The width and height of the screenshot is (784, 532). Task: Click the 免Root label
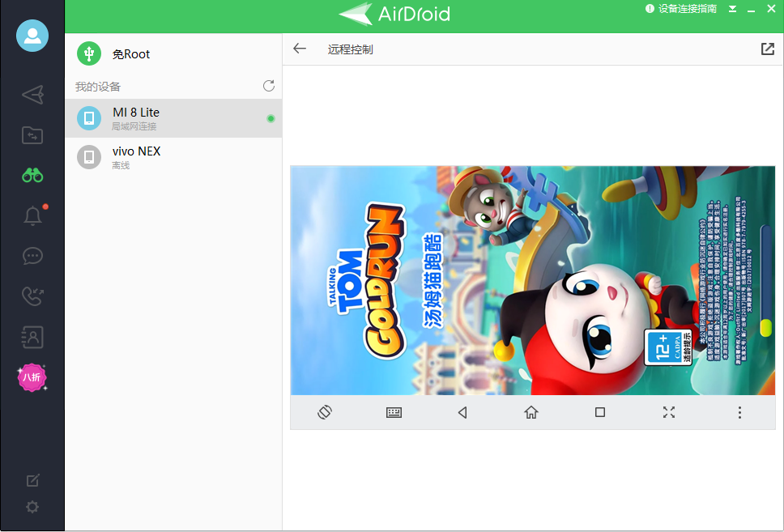pyautogui.click(x=131, y=54)
